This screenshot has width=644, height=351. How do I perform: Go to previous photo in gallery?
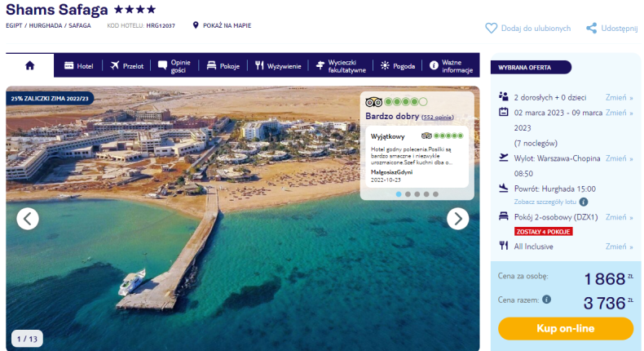28,219
